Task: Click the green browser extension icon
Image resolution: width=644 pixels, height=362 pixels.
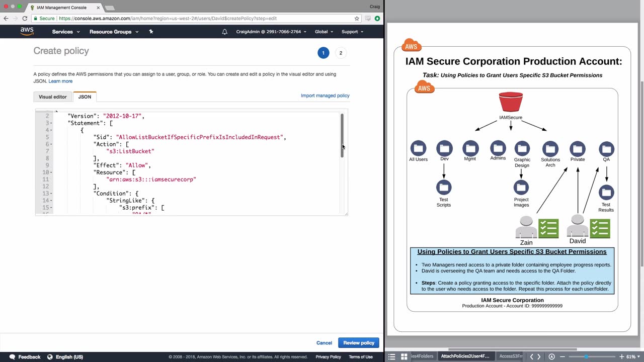Action: [377, 19]
